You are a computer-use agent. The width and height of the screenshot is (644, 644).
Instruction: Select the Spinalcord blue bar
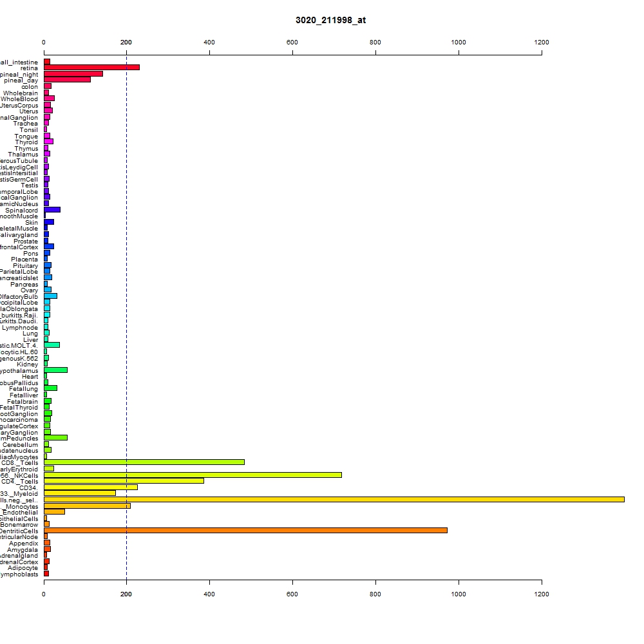pyautogui.click(x=52, y=210)
